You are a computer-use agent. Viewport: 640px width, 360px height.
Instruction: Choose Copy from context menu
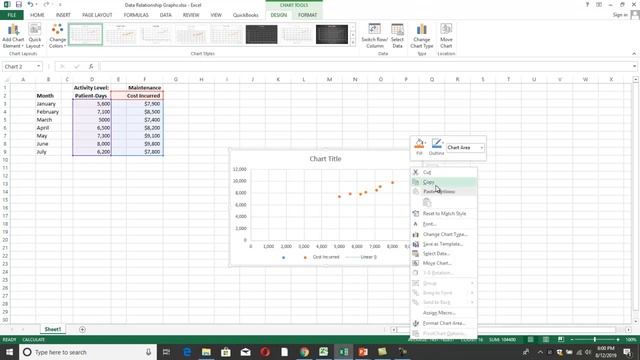click(x=444, y=182)
